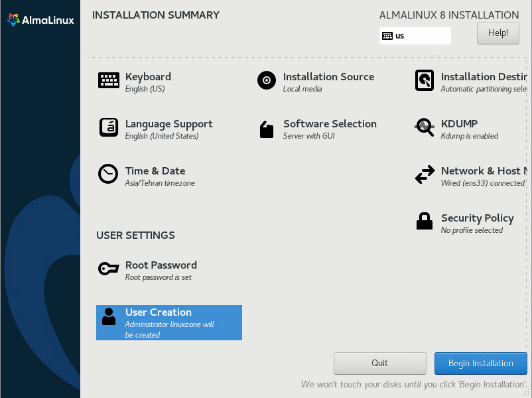Click the 'Asia/Tehran timezone' text
This screenshot has height=398, width=532.
click(x=160, y=183)
